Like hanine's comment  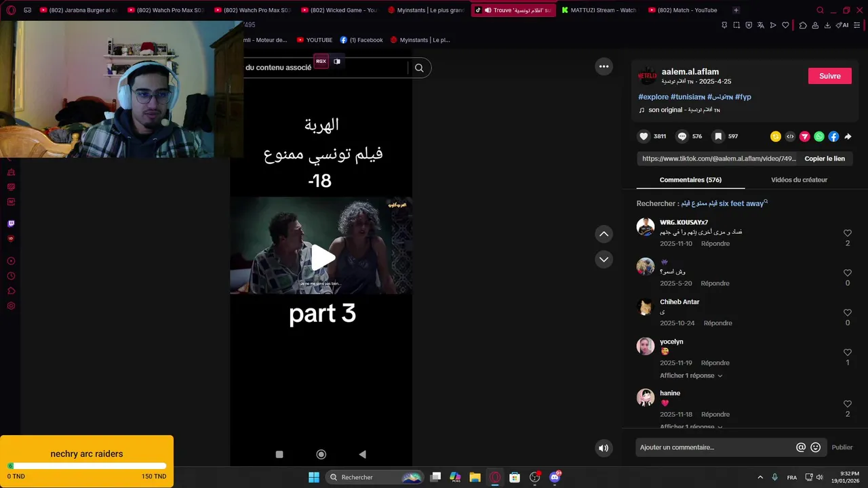[848, 404]
